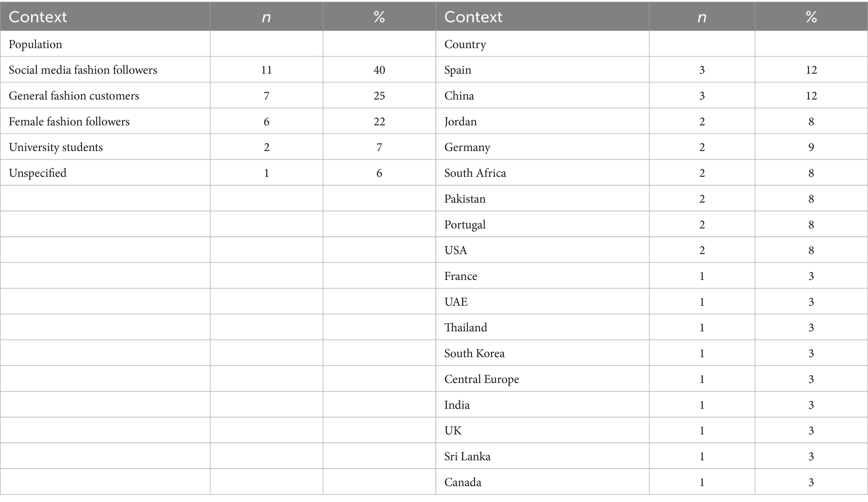Click the Social media fashion followers cell

pyautogui.click(x=83, y=70)
